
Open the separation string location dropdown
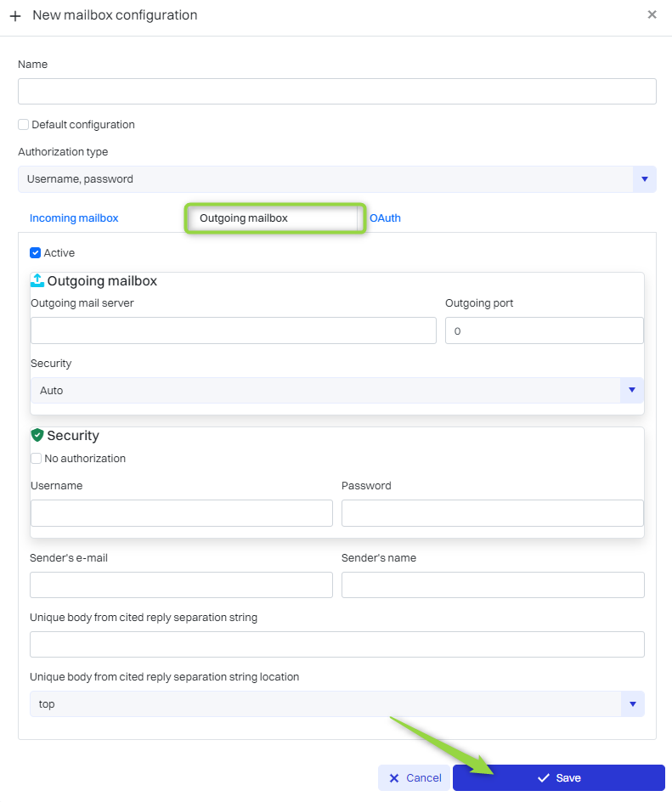[631, 704]
